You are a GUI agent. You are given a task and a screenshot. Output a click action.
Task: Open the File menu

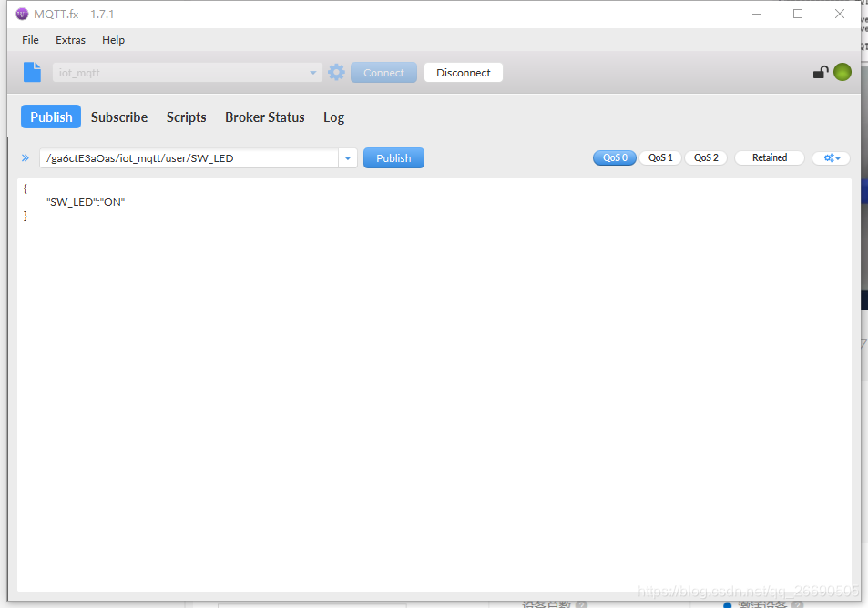tap(30, 40)
